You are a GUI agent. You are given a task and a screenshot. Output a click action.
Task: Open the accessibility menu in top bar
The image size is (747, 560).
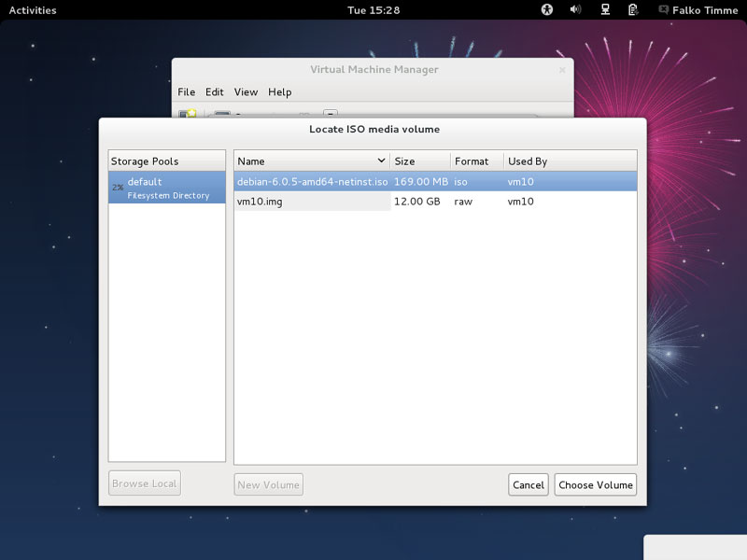point(548,10)
